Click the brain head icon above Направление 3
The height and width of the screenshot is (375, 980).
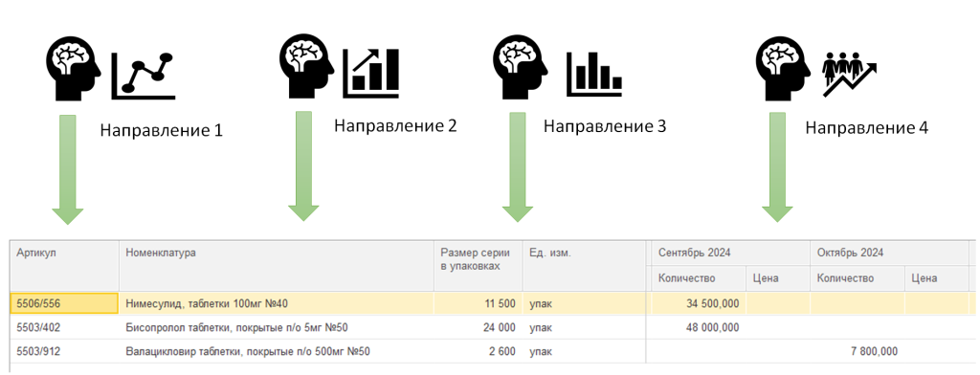point(521,66)
